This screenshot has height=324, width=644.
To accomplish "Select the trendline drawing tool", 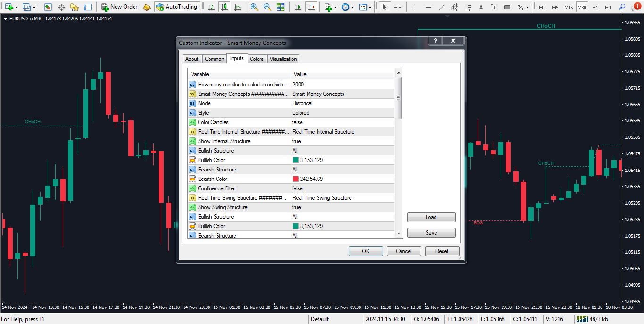I will coord(442,7).
